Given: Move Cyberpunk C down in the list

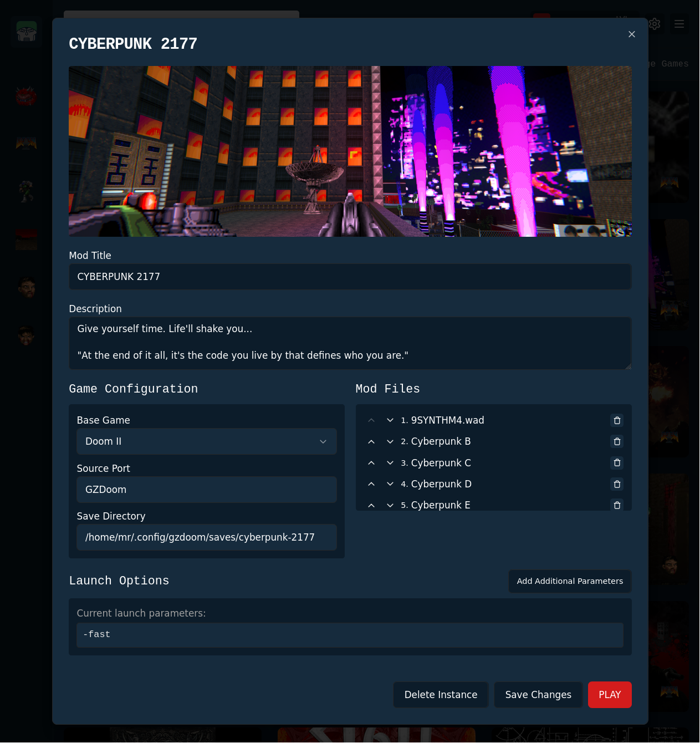Looking at the screenshot, I should click(390, 462).
